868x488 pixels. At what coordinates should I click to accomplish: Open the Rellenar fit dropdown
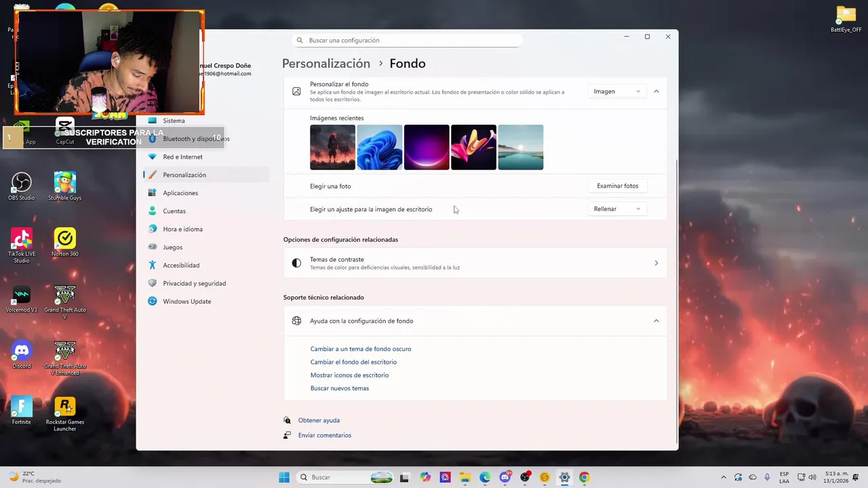tap(616, 209)
